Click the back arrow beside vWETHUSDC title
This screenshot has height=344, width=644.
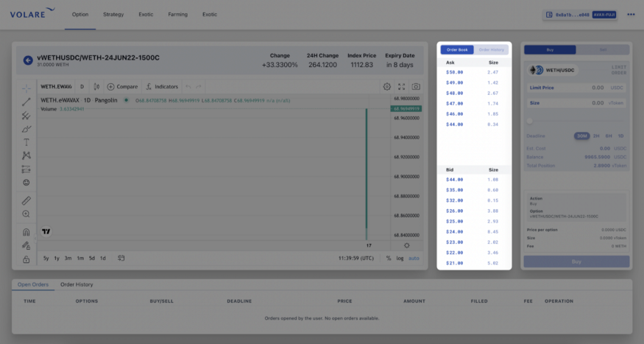click(28, 60)
